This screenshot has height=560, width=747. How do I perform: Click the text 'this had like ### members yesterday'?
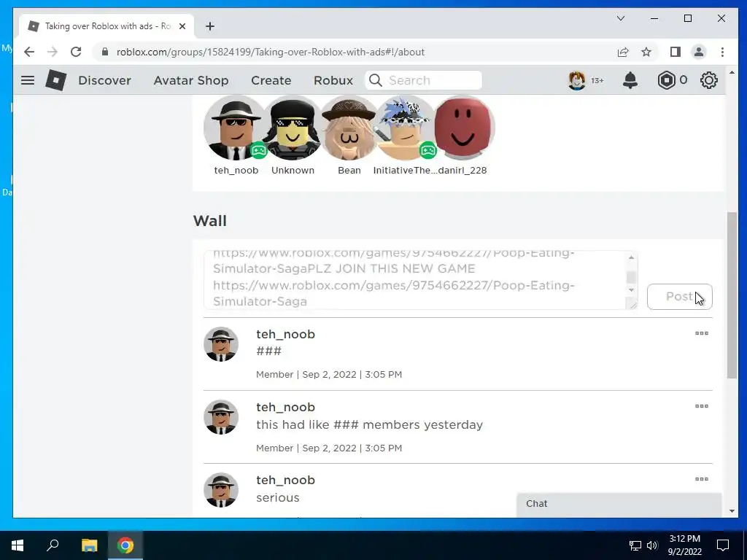tap(369, 424)
